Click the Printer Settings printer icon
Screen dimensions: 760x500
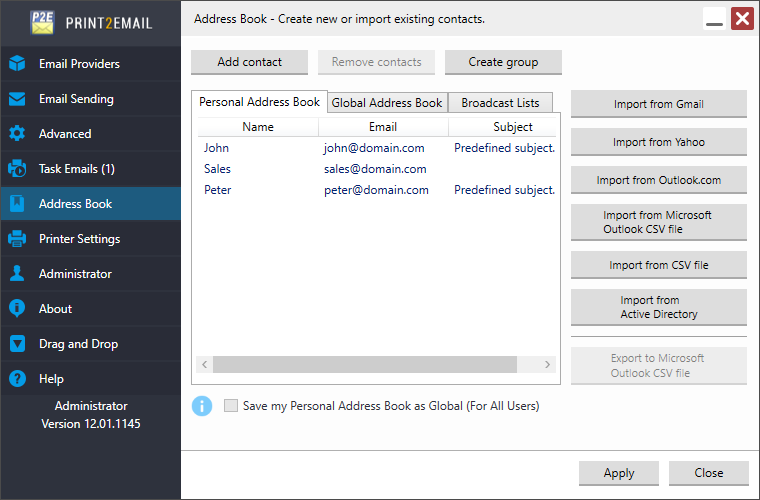tap(17, 239)
